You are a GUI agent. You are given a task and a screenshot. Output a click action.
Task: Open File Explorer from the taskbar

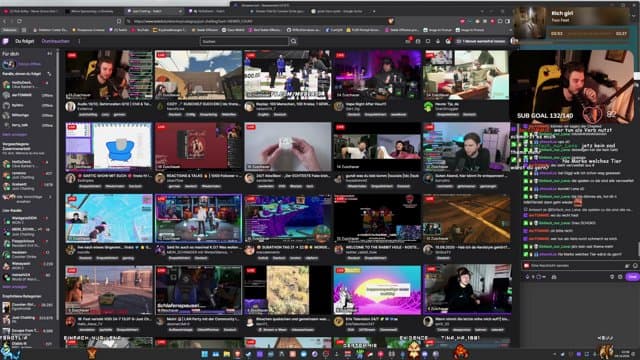pos(227,354)
